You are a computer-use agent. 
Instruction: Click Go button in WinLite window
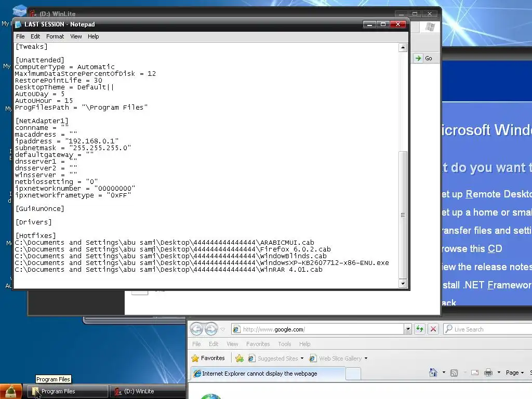[x=423, y=58]
